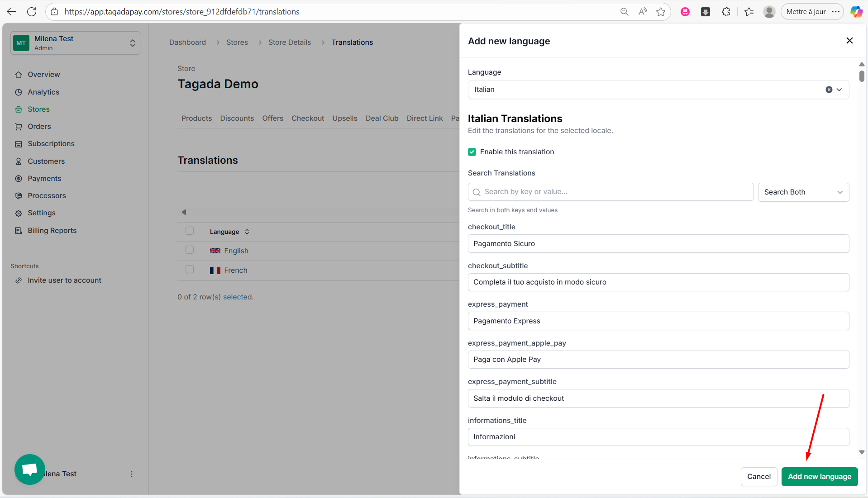The width and height of the screenshot is (868, 498).
Task: Open the Checkout tab
Action: pyautogui.click(x=308, y=119)
